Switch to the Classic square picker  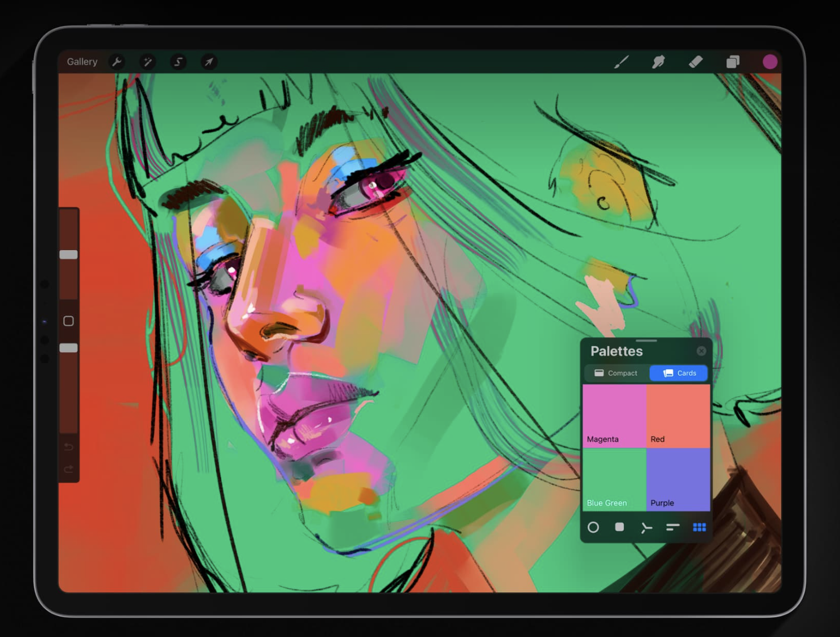click(619, 527)
